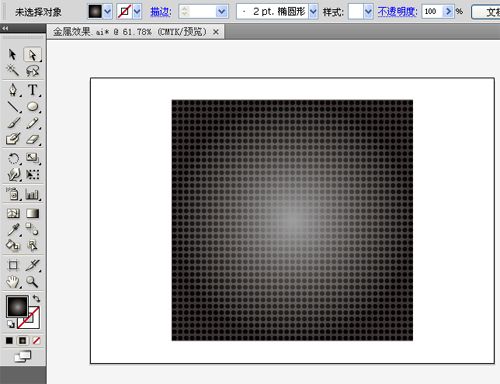This screenshot has width=500, height=384.
Task: Select the Pencil tool
Action: 33,123
